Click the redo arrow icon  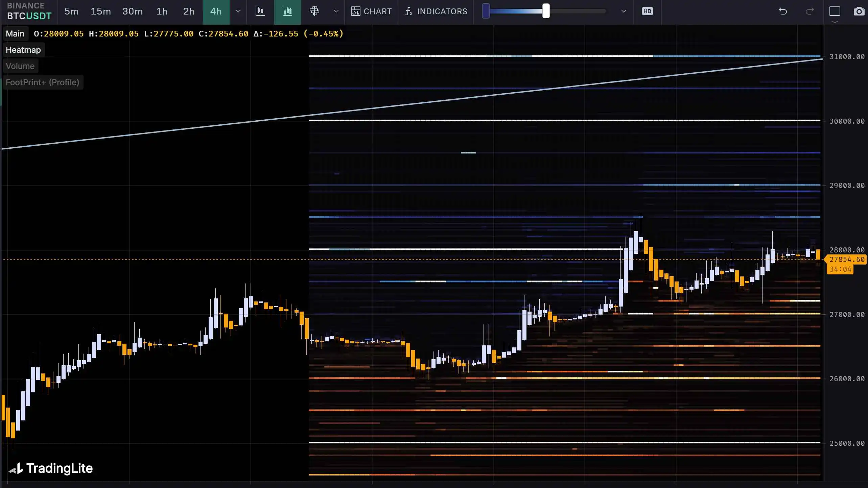click(x=810, y=11)
